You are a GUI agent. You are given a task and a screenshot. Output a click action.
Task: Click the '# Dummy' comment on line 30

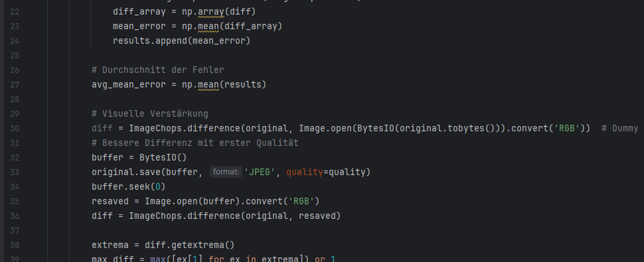(620, 128)
